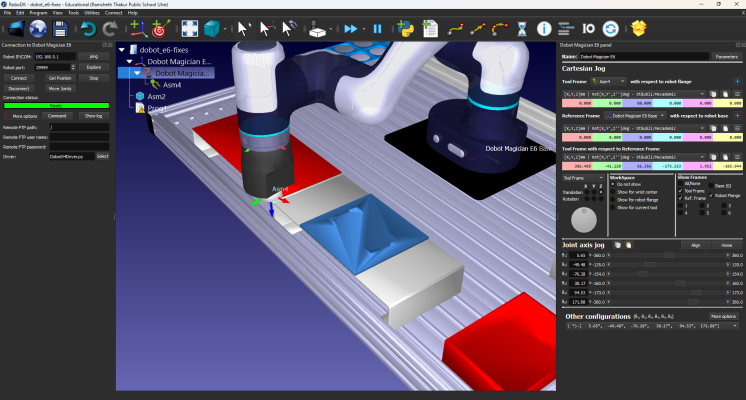
Task: Add a new target icon
Action: pyautogui.click(x=160, y=29)
